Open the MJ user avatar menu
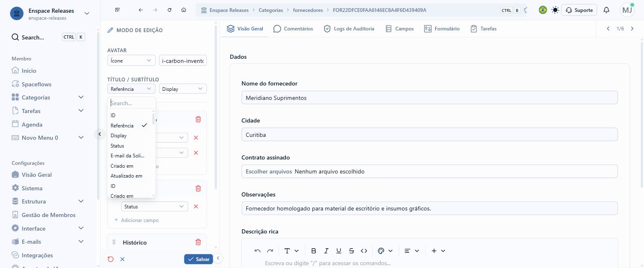This screenshot has height=268, width=644. coord(627,10)
